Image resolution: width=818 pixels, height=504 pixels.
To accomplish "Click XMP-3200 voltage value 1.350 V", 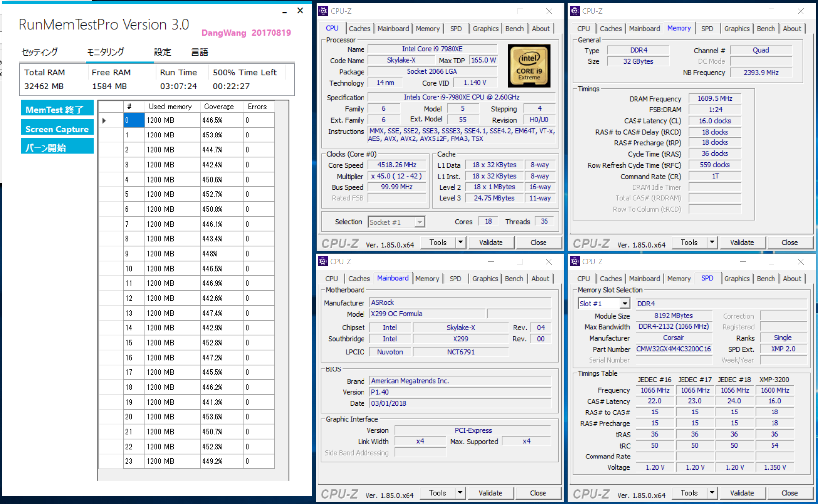I will 774,467.
